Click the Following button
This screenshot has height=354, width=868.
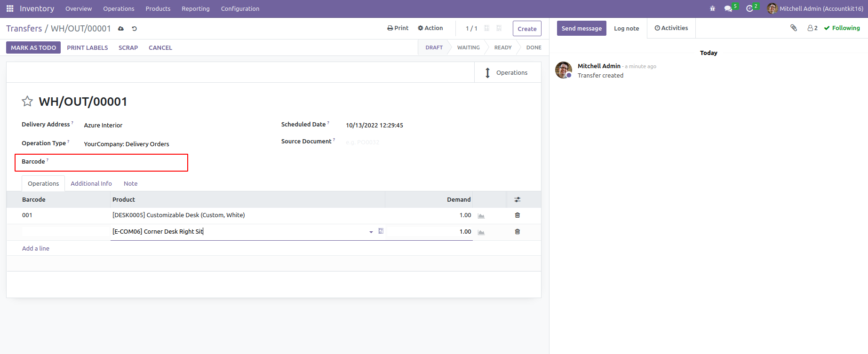click(842, 28)
